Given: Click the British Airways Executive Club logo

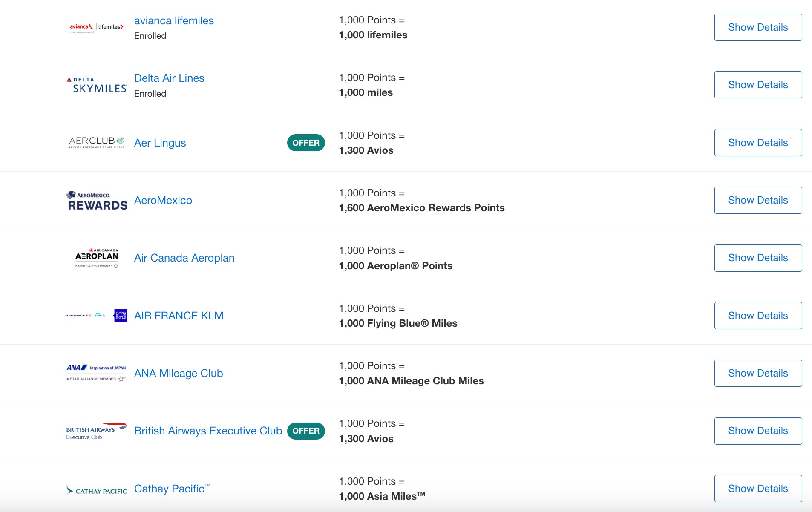Looking at the screenshot, I should point(96,431).
